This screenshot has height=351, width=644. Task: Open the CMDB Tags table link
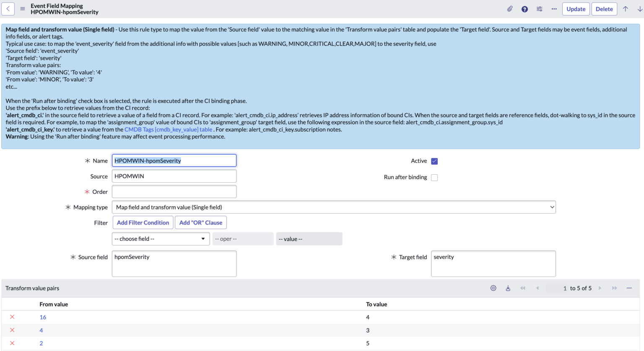coord(168,129)
